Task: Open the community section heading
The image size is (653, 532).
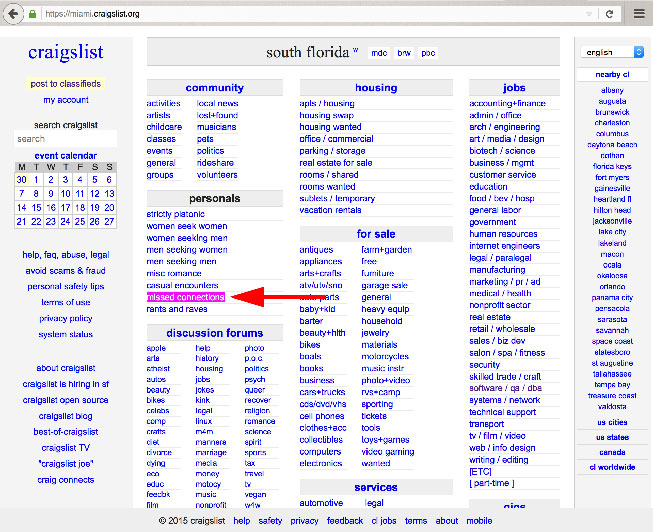Action: click(214, 88)
